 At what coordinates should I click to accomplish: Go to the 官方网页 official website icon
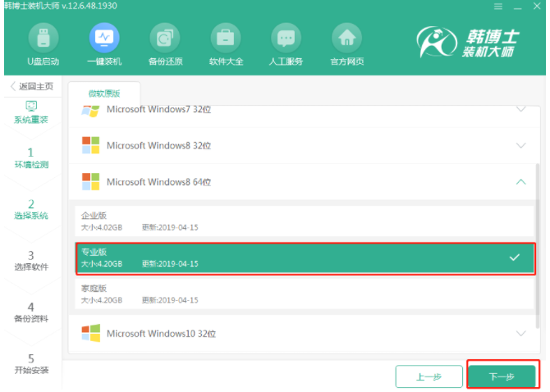tap(346, 39)
